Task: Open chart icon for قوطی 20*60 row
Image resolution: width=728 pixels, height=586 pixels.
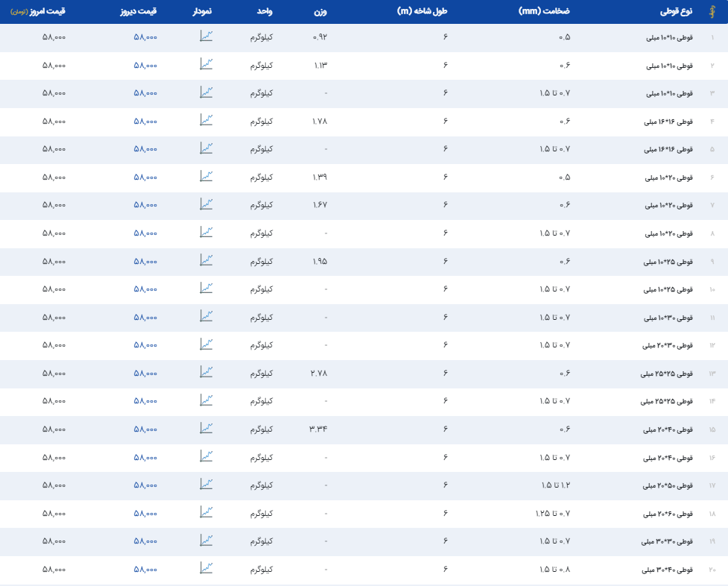Action: point(206,512)
